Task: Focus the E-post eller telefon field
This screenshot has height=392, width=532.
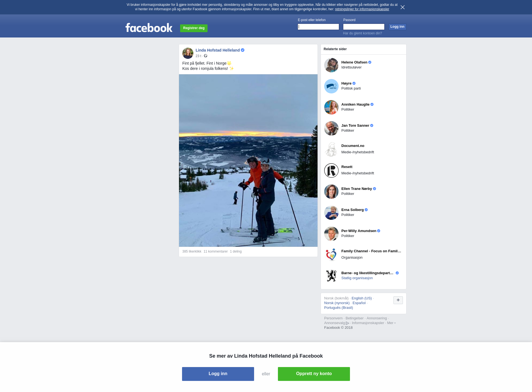Action: click(x=318, y=27)
